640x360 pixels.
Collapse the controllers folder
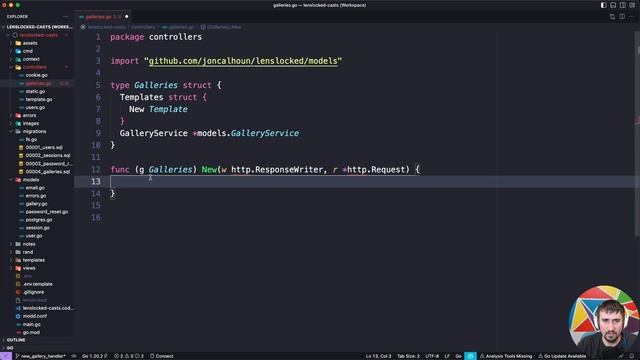[x=34, y=67]
